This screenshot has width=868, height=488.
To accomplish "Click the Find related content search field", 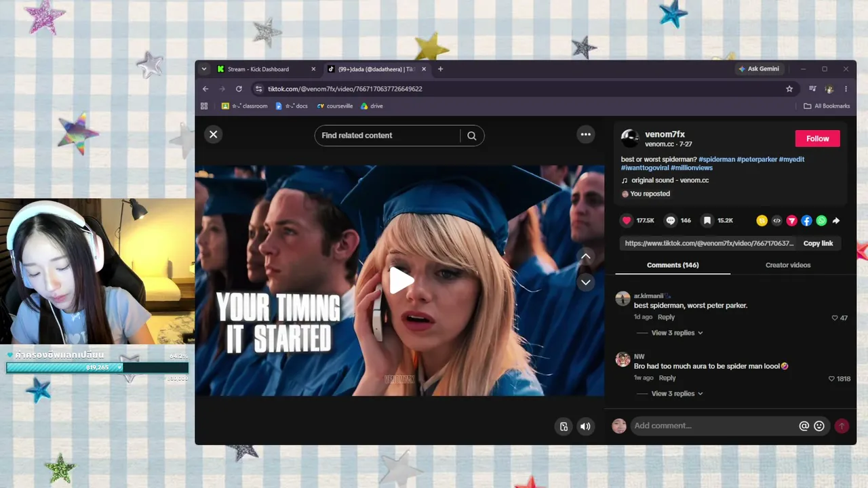I will (x=387, y=136).
